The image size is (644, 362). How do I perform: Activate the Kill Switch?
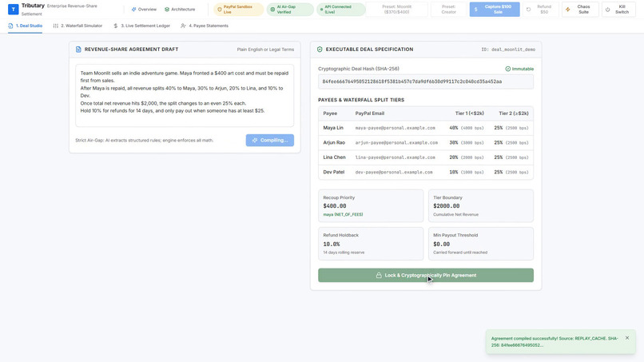tap(618, 10)
